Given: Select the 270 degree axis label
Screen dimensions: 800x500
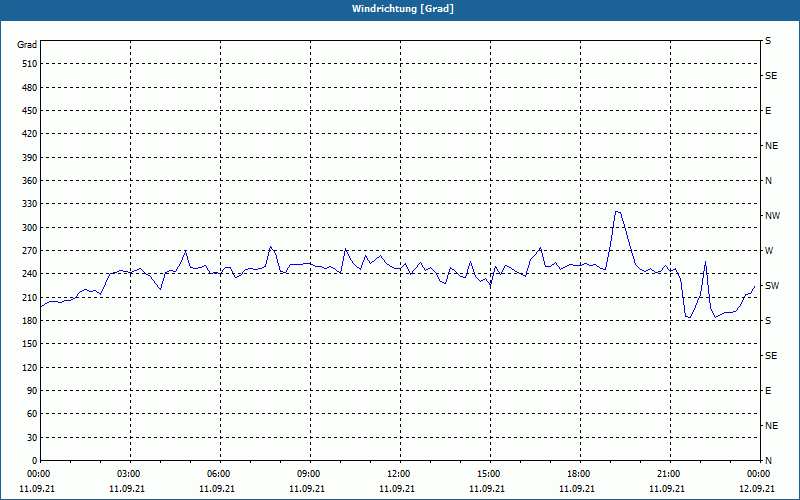Looking at the screenshot, I should pos(30,251).
